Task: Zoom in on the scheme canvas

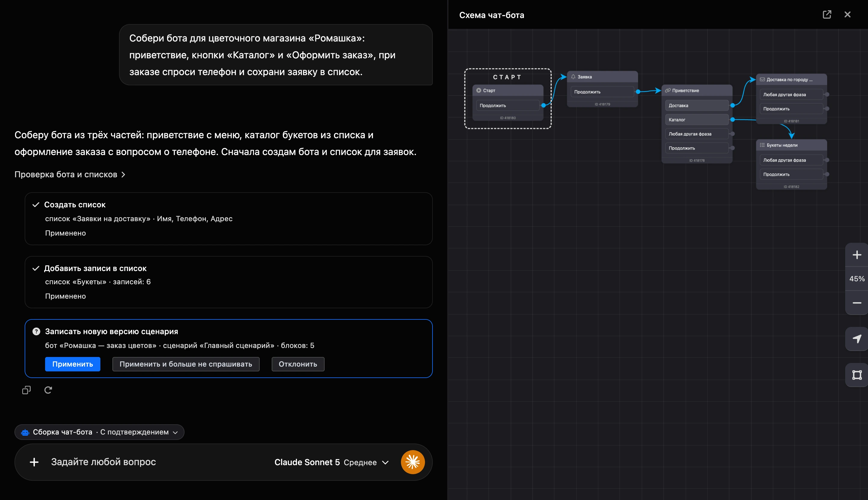Action: 857,255
